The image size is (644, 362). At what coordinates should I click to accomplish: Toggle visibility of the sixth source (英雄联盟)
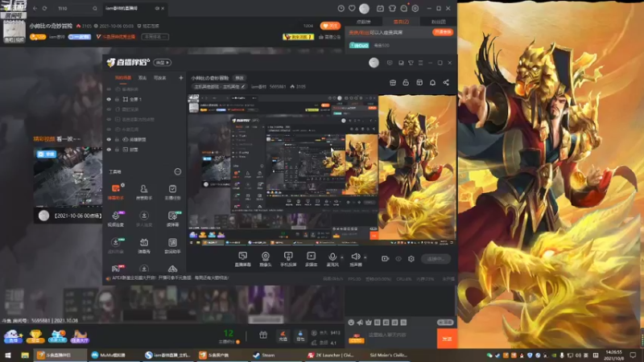109,139
